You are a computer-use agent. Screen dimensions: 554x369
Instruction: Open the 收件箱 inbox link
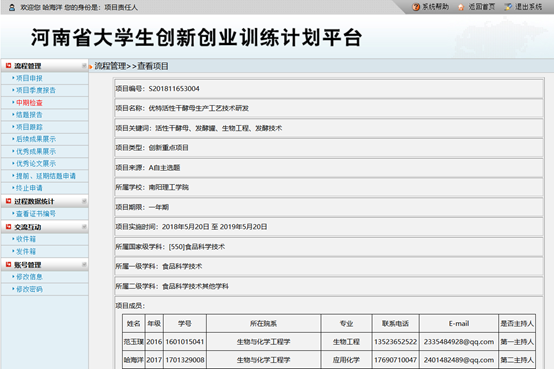26,239
